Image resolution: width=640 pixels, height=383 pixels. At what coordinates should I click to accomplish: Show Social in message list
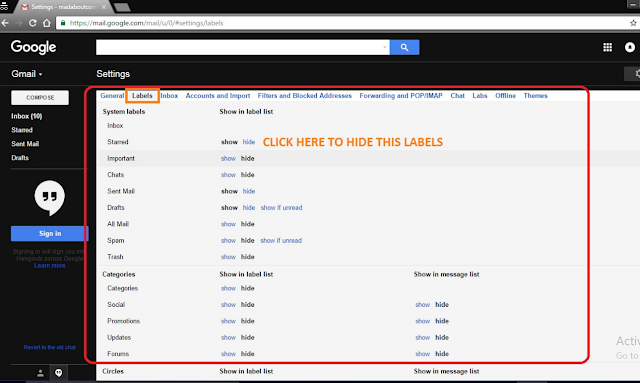422,305
